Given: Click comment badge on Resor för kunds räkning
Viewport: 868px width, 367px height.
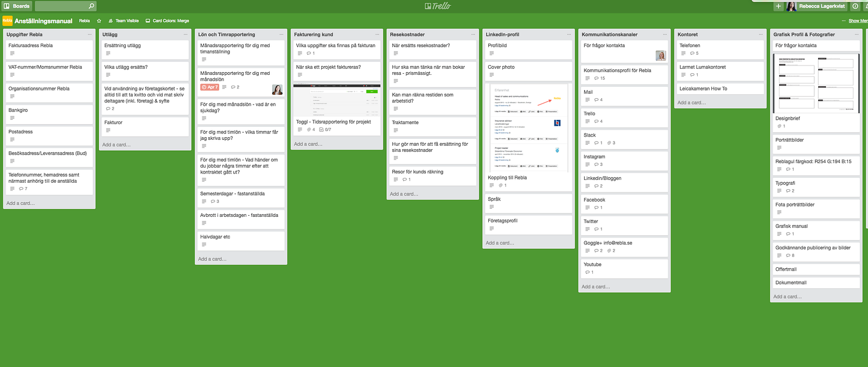Looking at the screenshot, I should point(407,179).
